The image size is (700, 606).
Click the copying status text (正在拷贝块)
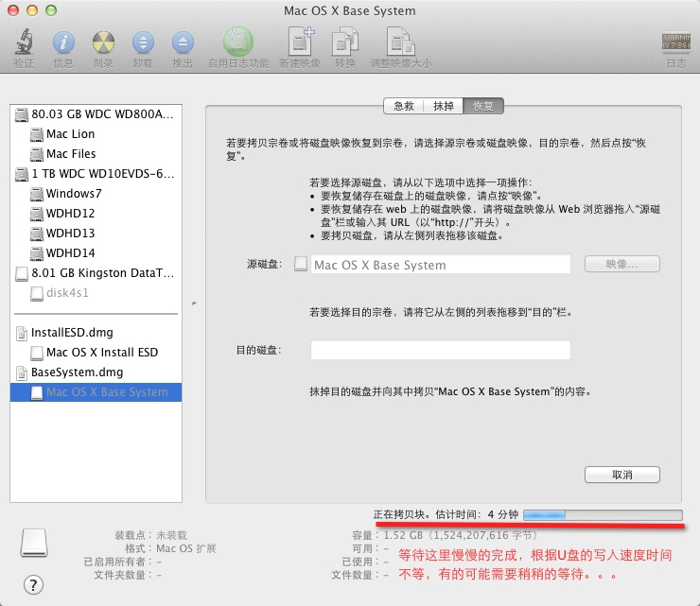(x=399, y=514)
